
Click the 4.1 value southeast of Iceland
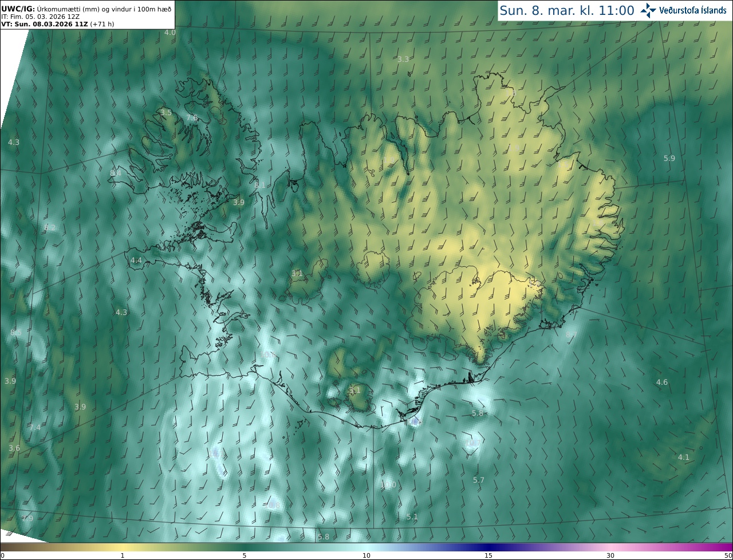pyautogui.click(x=683, y=457)
